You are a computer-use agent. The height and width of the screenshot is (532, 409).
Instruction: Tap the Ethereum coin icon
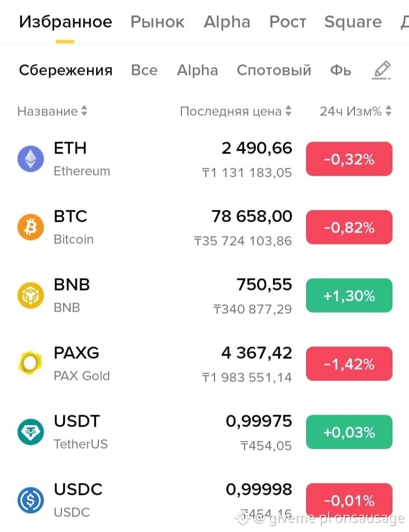(x=31, y=159)
